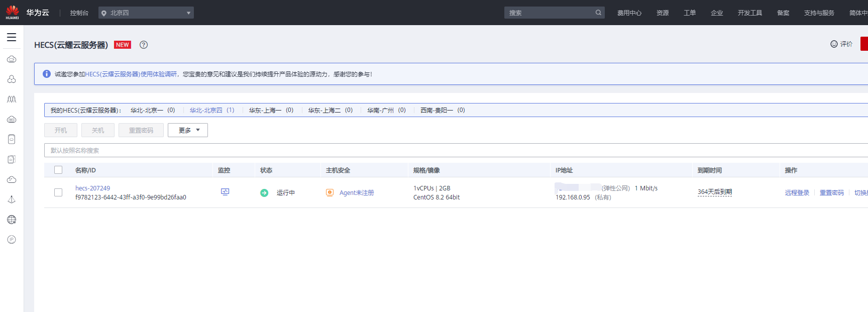Open the stacked devices sidebar icon
The height and width of the screenshot is (312, 868).
pyautogui.click(x=12, y=159)
